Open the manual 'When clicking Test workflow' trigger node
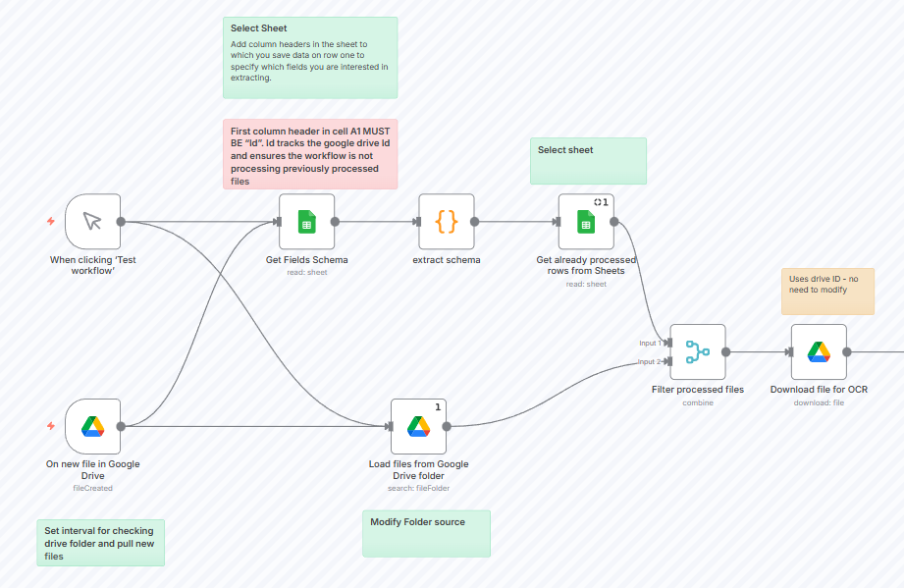The height and width of the screenshot is (588, 904). click(x=91, y=222)
